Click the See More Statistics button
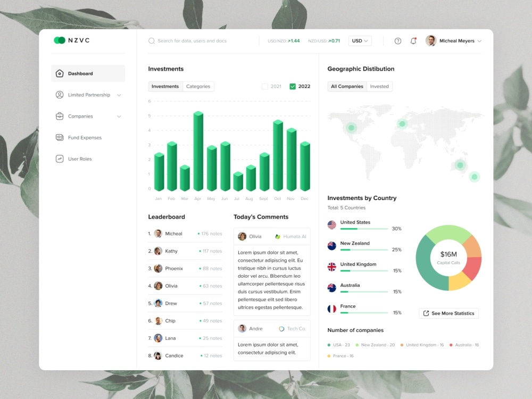This screenshot has width=532, height=399. pos(448,313)
